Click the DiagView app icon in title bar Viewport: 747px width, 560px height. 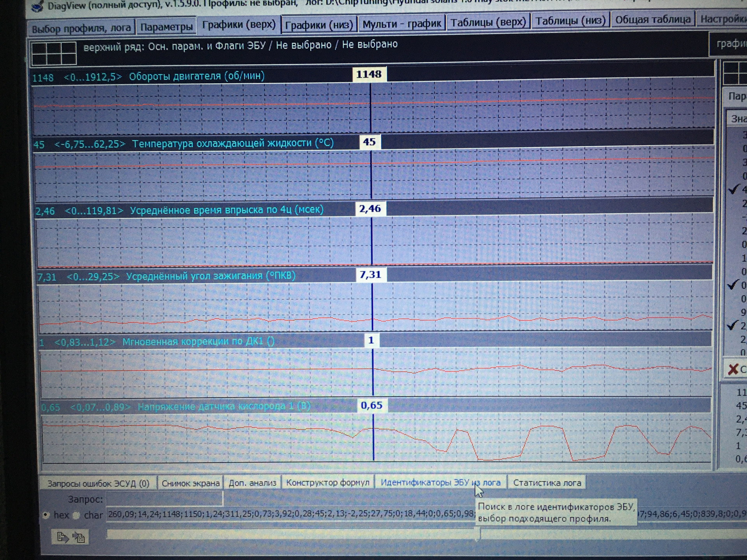[38, 6]
